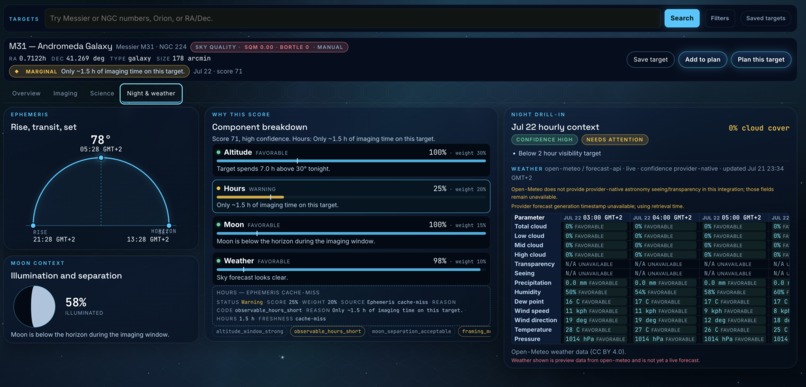
Task: Click the yellow status dot beside Hours
Action: pos(218,189)
